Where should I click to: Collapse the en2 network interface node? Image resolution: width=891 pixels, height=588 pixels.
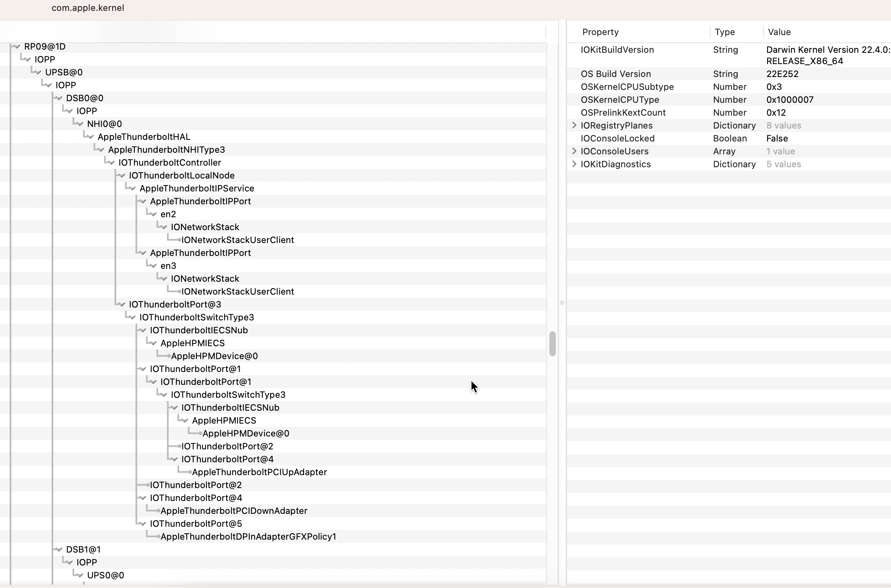point(154,214)
